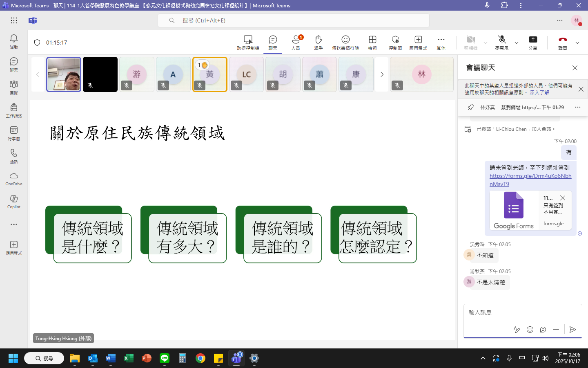Click the raise hand (舉手) icon
The image size is (588, 368).
coord(318,40)
